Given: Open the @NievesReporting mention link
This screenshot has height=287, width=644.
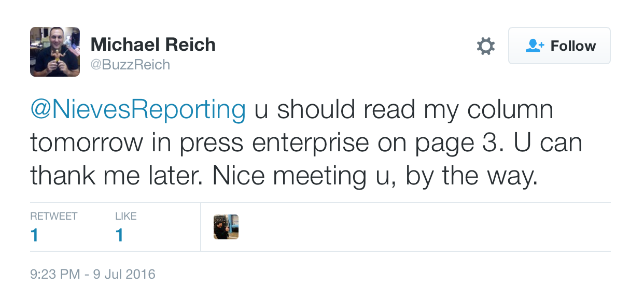Looking at the screenshot, I should 138,110.
